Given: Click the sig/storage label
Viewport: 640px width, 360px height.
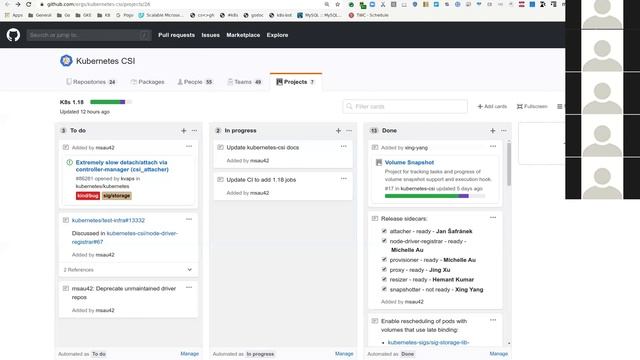Looking at the screenshot, I should [117, 196].
